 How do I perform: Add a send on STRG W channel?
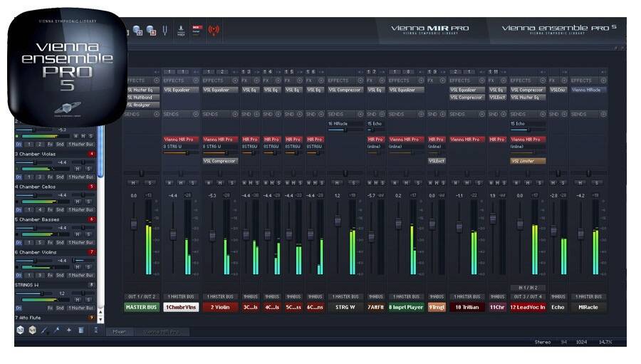click(x=360, y=114)
